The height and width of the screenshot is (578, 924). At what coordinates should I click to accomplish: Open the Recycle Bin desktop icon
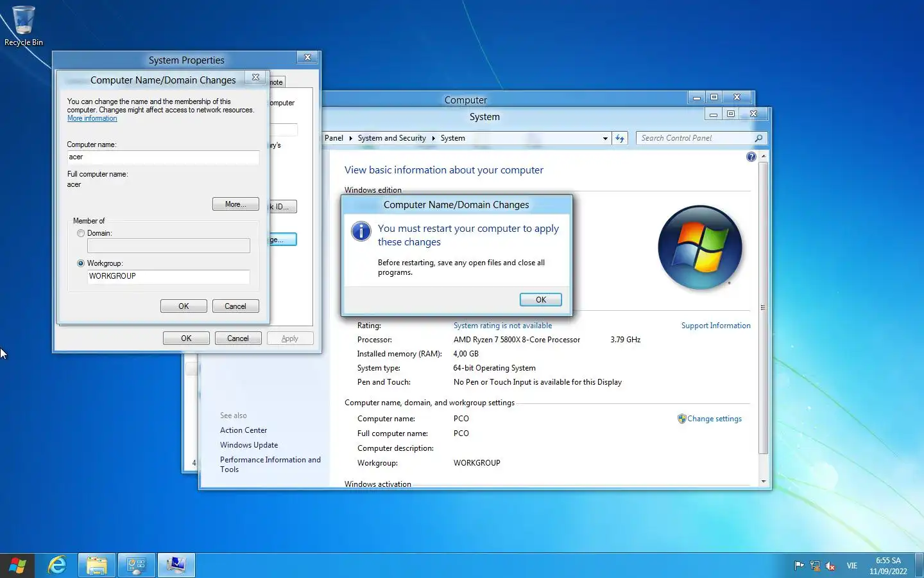click(x=24, y=26)
